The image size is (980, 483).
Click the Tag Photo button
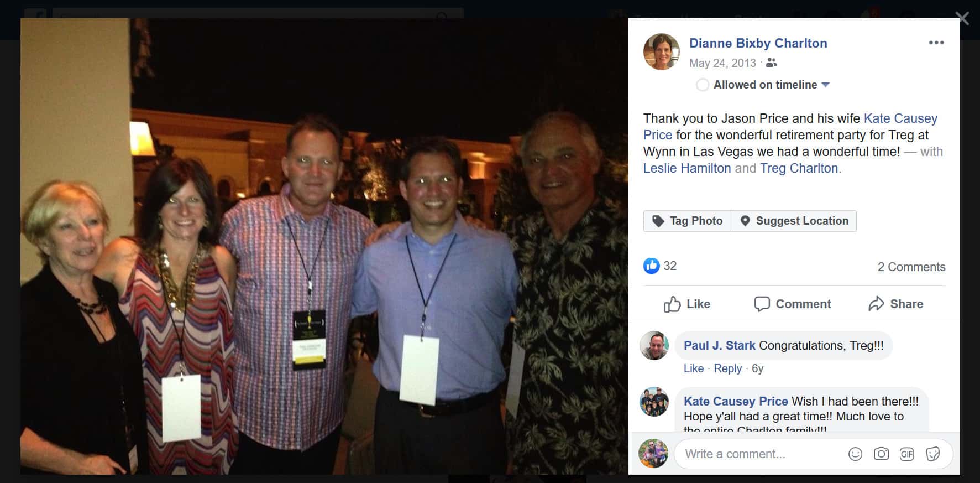[x=686, y=221]
